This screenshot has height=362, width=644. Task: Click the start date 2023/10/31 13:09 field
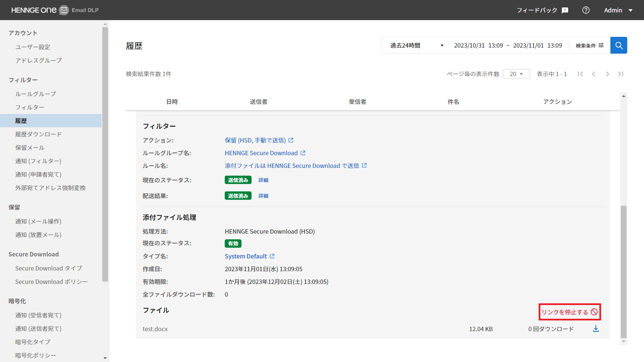point(478,45)
